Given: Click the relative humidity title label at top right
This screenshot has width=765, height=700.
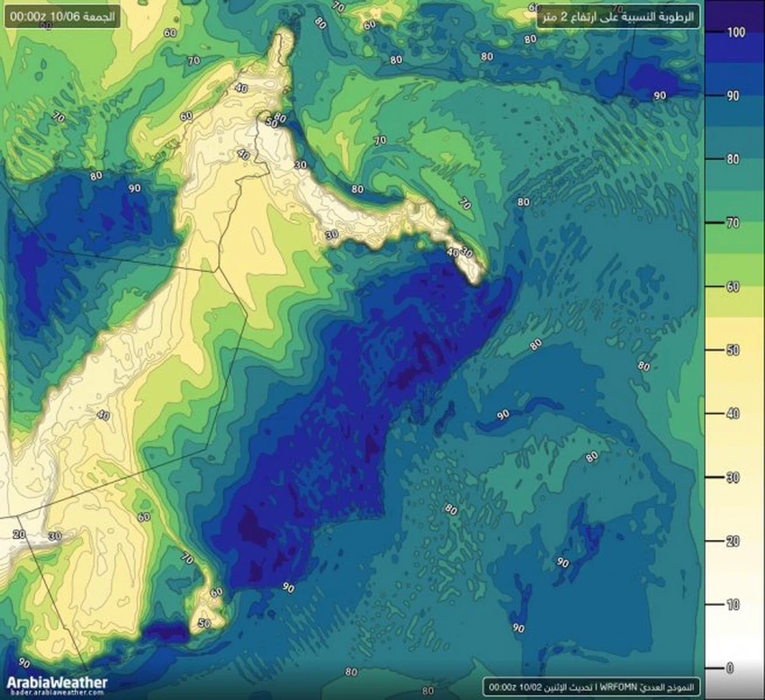Looking at the screenshot, I should point(618,17).
